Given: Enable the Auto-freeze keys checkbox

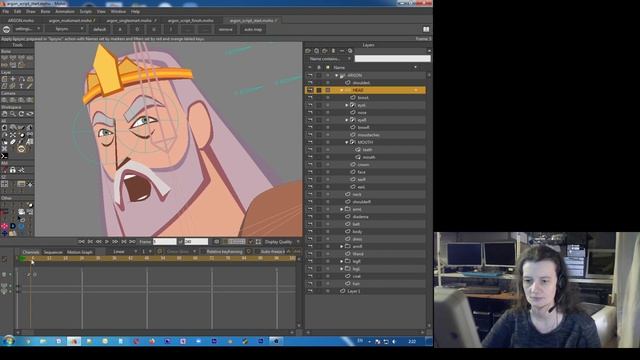Looking at the screenshot, I should point(257,252).
